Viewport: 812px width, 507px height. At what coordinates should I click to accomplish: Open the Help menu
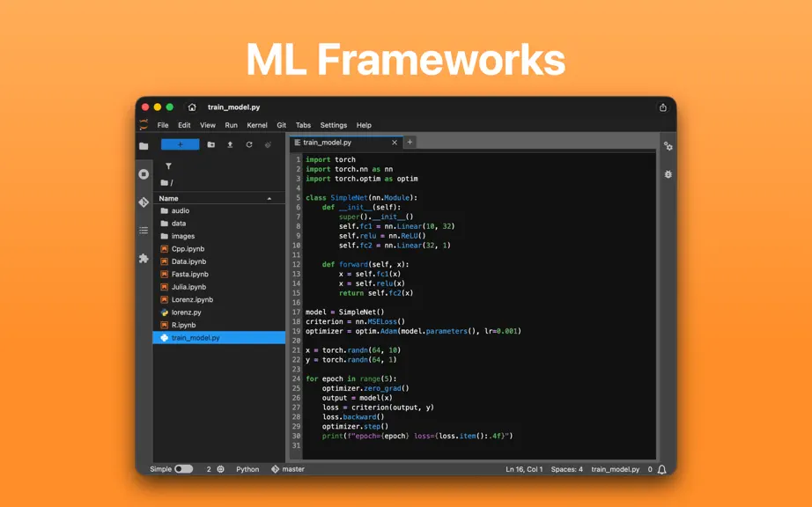364,125
